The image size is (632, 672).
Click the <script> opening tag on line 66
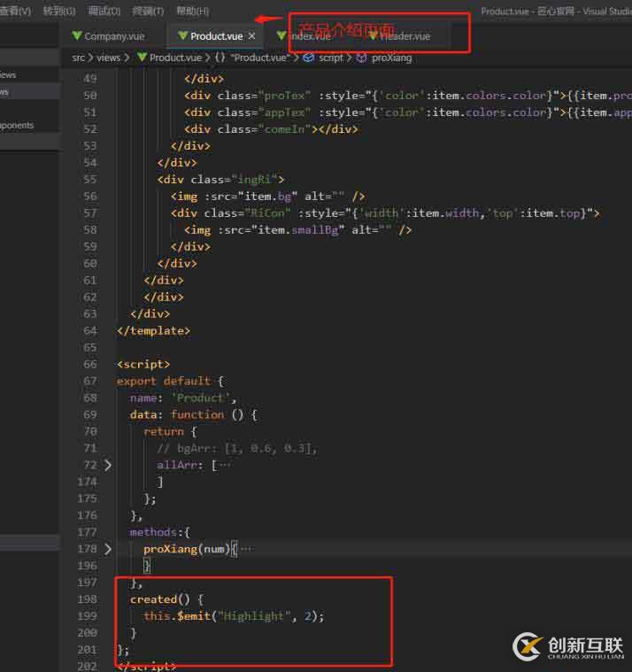pos(143,364)
